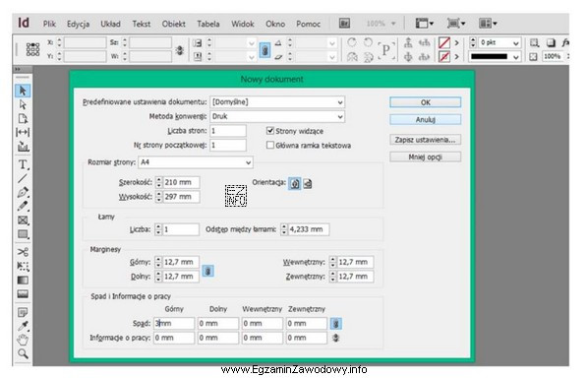Viewport: 588px width, 378px height.
Task: Select the Pen tool
Action: 23,193
